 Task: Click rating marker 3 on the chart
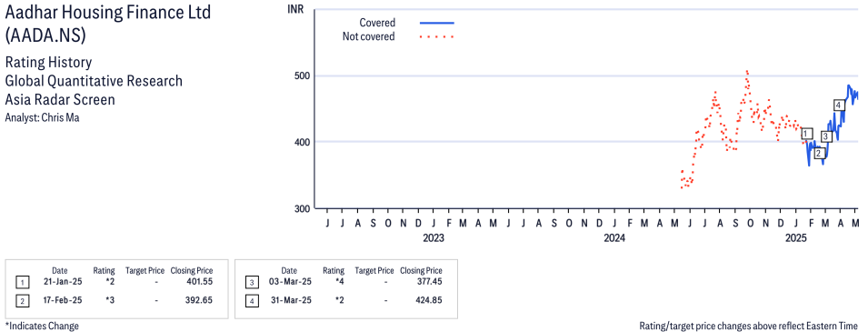pos(826,136)
